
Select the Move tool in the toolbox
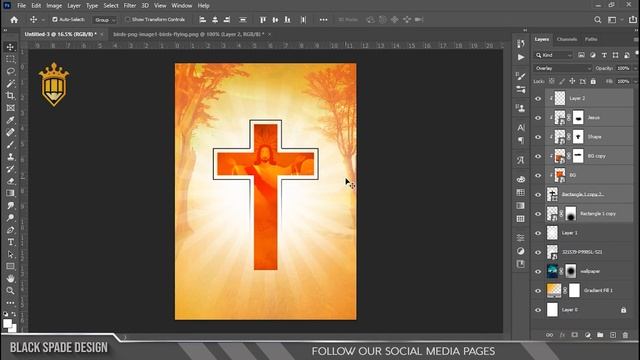[11, 47]
